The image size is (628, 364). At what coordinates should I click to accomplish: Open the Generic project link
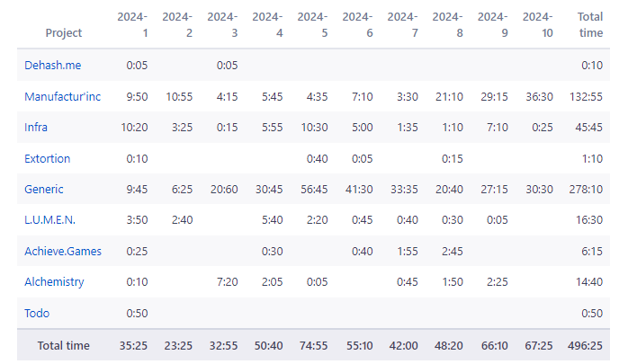coord(44,190)
